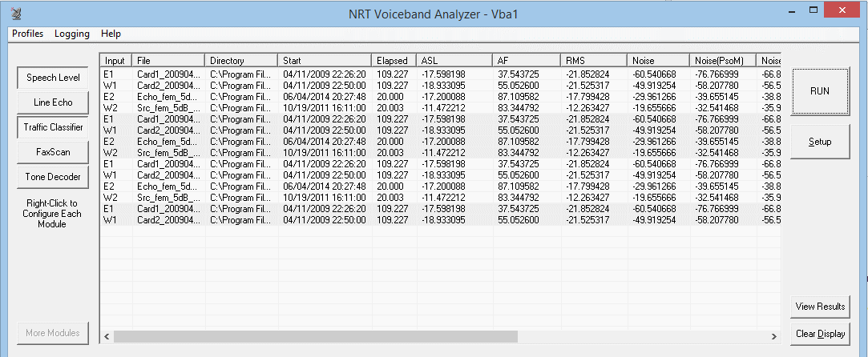Select the Tone Decoder module
This screenshot has width=868, height=357.
click(53, 177)
